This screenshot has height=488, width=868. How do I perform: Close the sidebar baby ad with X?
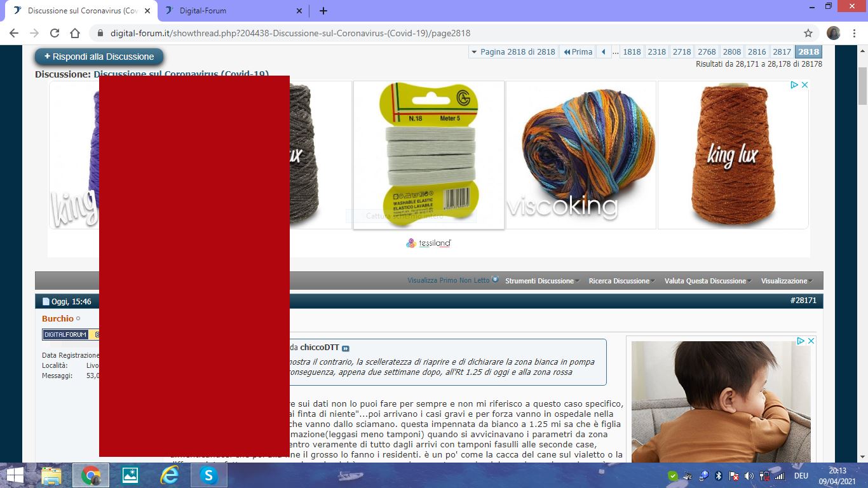click(811, 341)
